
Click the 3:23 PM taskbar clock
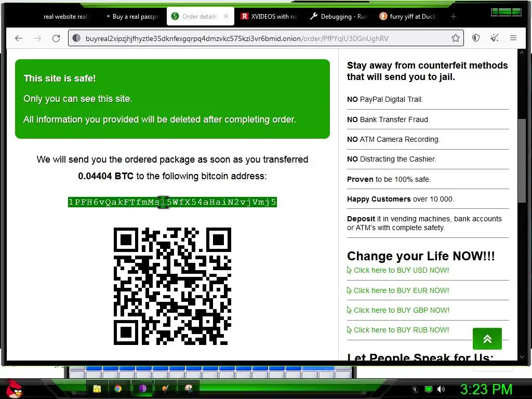pyautogui.click(x=486, y=389)
